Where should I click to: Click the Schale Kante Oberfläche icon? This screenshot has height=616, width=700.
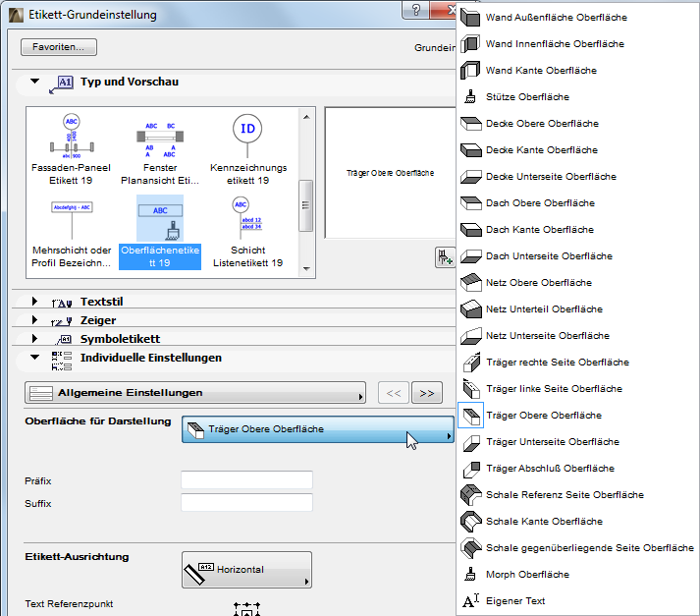470,522
